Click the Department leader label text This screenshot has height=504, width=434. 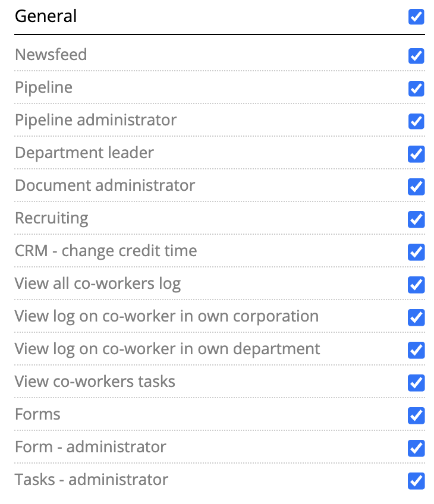pos(84,153)
